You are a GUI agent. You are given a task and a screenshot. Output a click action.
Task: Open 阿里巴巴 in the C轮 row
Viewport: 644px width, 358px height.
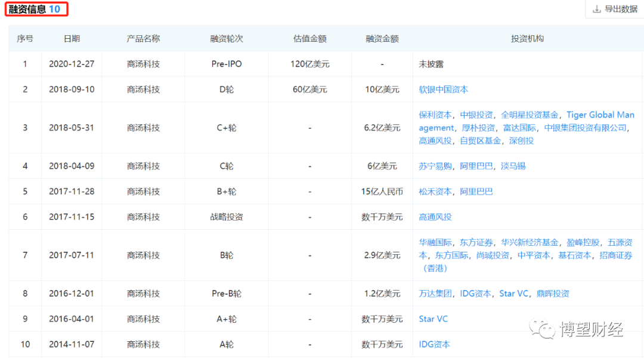click(476, 166)
